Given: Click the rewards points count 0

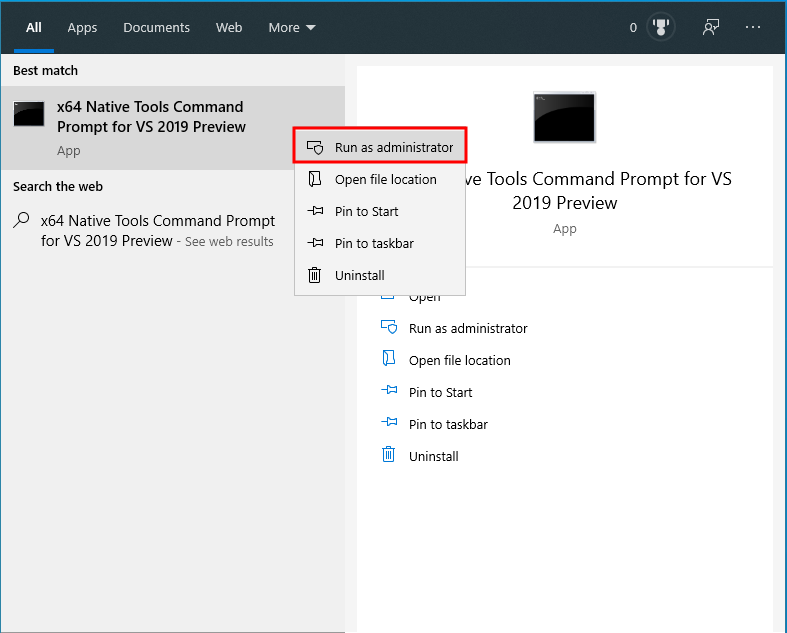Looking at the screenshot, I should point(633,28).
